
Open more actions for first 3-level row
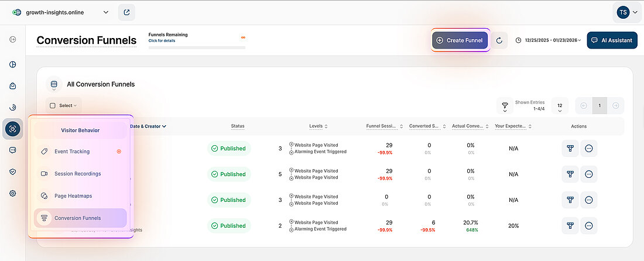(588, 148)
